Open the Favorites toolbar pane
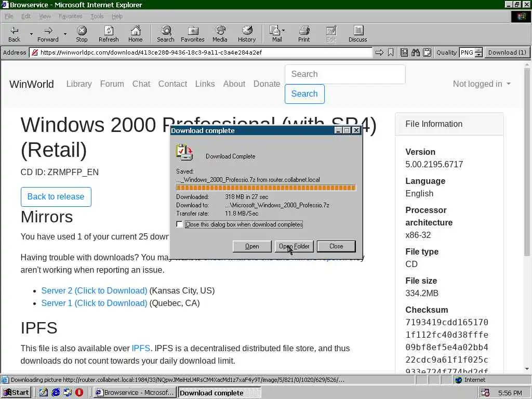532x399 pixels. click(x=193, y=34)
